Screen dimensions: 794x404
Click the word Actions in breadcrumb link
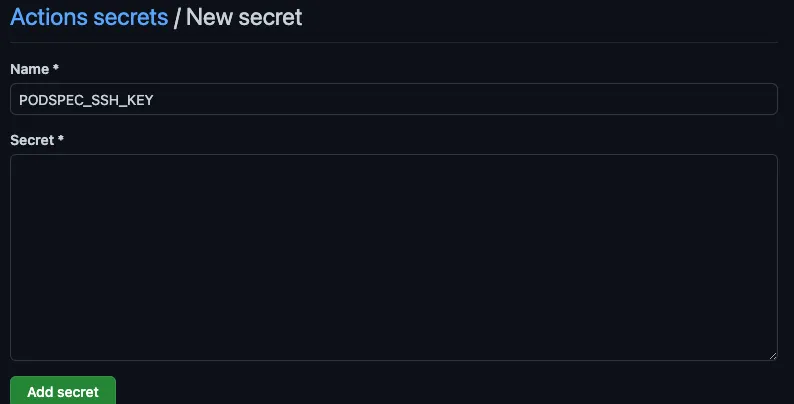tap(49, 17)
